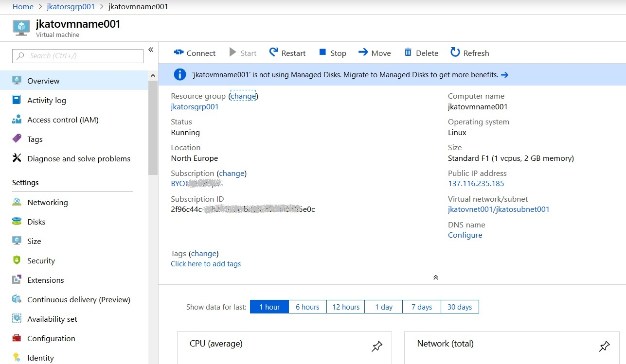The image size is (626, 364).
Task: Open the Migrate to Managed Disks banner arrow
Action: tap(504, 75)
